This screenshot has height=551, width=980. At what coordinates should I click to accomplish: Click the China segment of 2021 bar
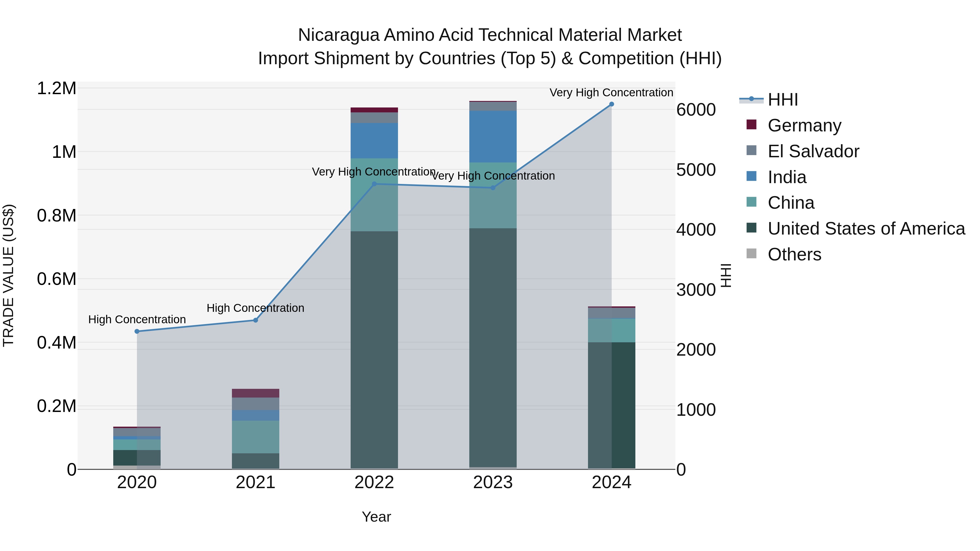256,437
